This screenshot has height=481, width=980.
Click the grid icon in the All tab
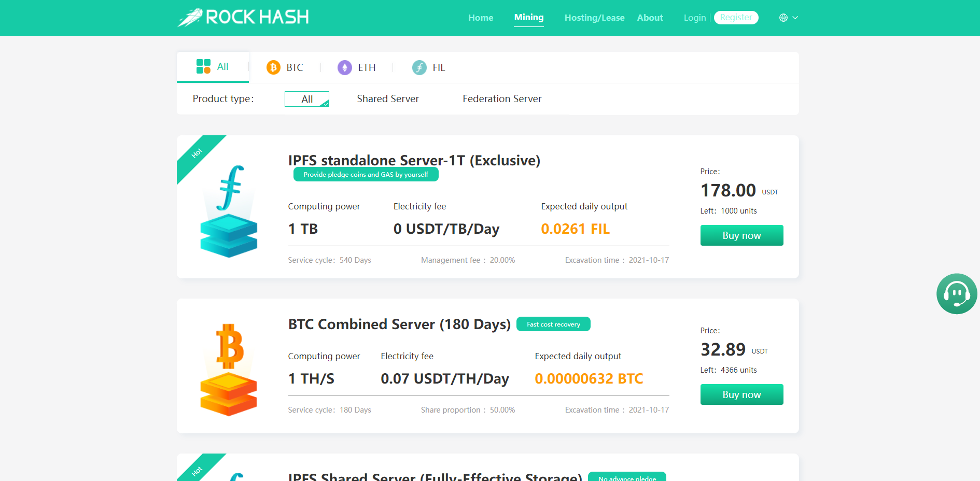coord(203,66)
